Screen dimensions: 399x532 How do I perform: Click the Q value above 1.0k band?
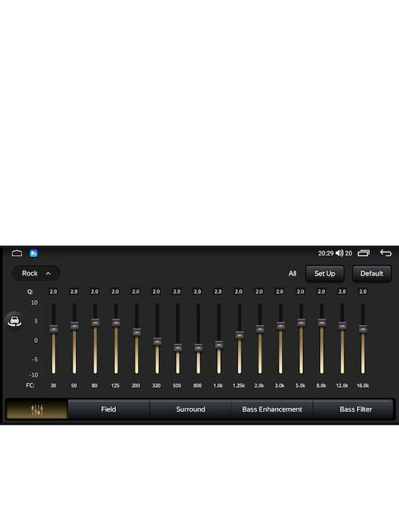pos(218,291)
